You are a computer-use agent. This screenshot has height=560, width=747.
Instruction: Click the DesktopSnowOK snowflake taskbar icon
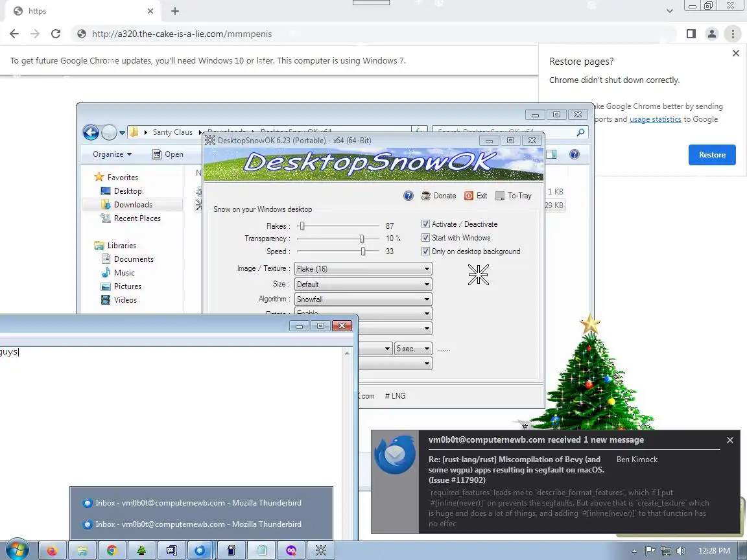pyautogui.click(x=320, y=550)
